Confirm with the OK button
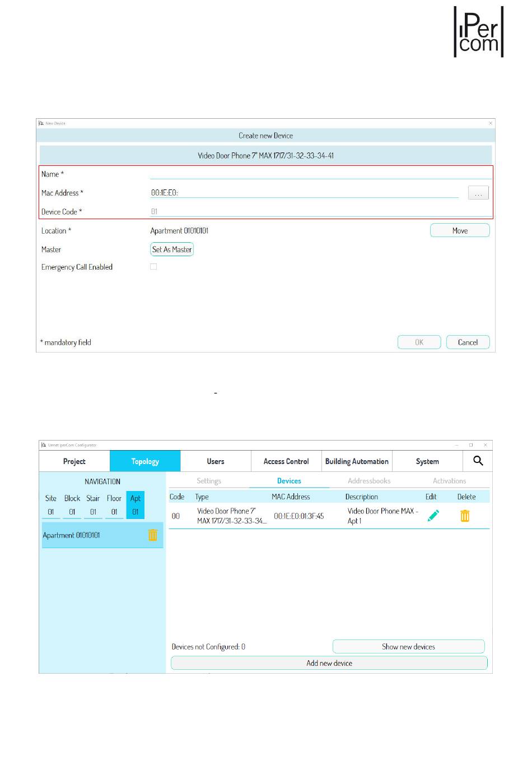 [419, 342]
